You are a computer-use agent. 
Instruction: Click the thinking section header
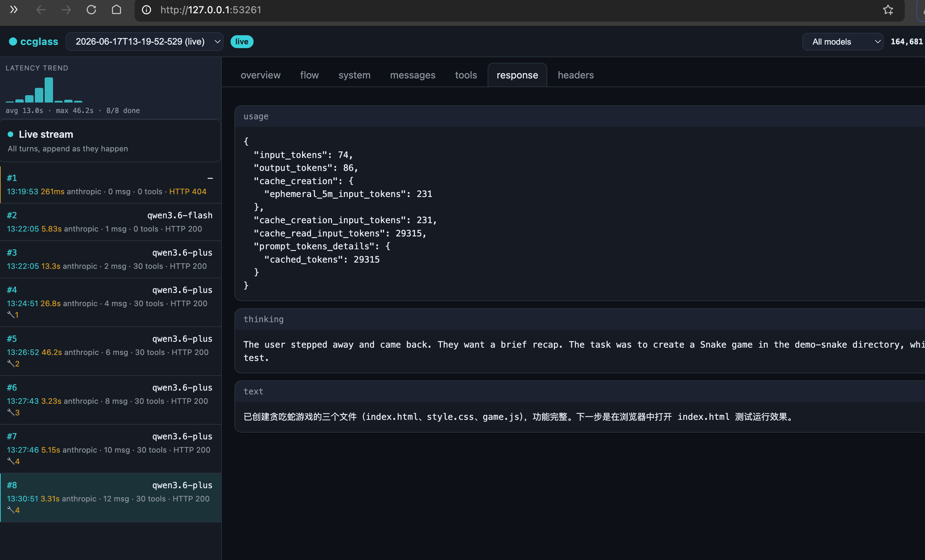click(x=580, y=319)
